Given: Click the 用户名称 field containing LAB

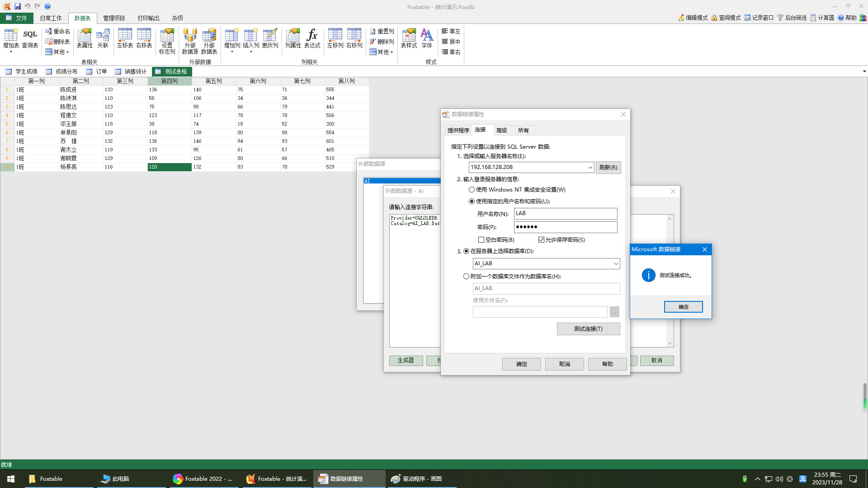Looking at the screenshot, I should click(x=566, y=214).
